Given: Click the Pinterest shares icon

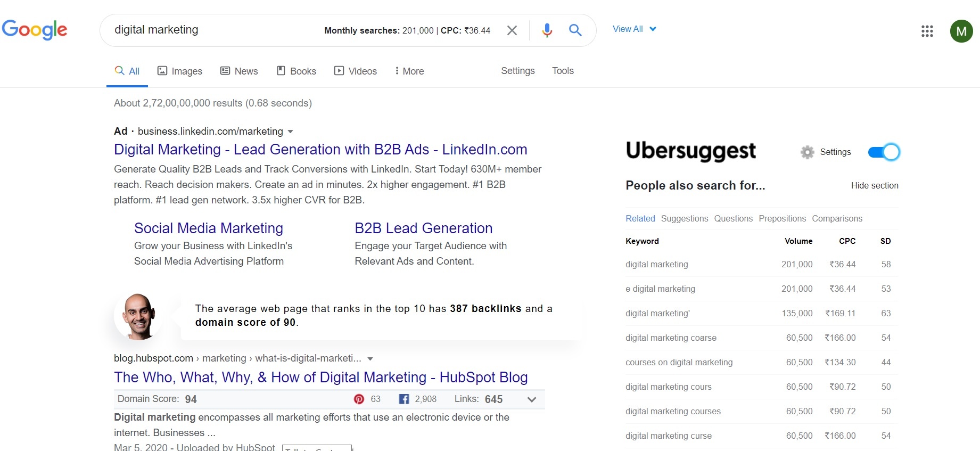Looking at the screenshot, I should [359, 399].
